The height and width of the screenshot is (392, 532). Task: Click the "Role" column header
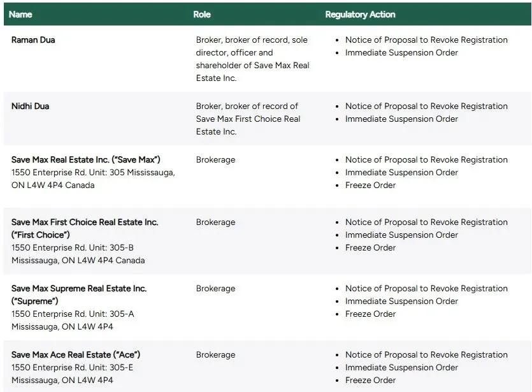point(202,15)
